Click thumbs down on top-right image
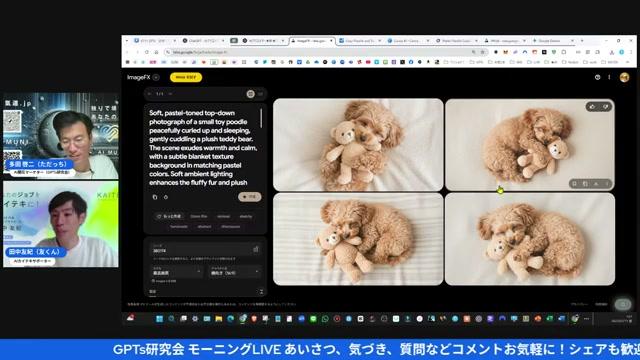This screenshot has width=640, height=360. pos(605,107)
